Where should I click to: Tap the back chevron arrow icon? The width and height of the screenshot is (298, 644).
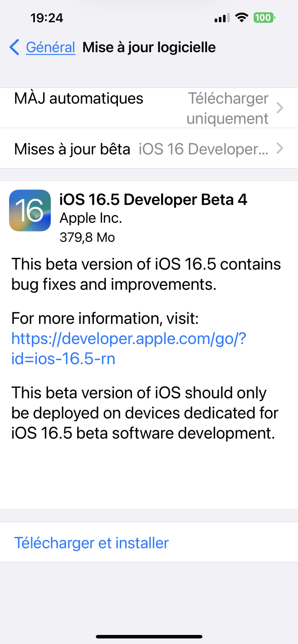pos(14,47)
